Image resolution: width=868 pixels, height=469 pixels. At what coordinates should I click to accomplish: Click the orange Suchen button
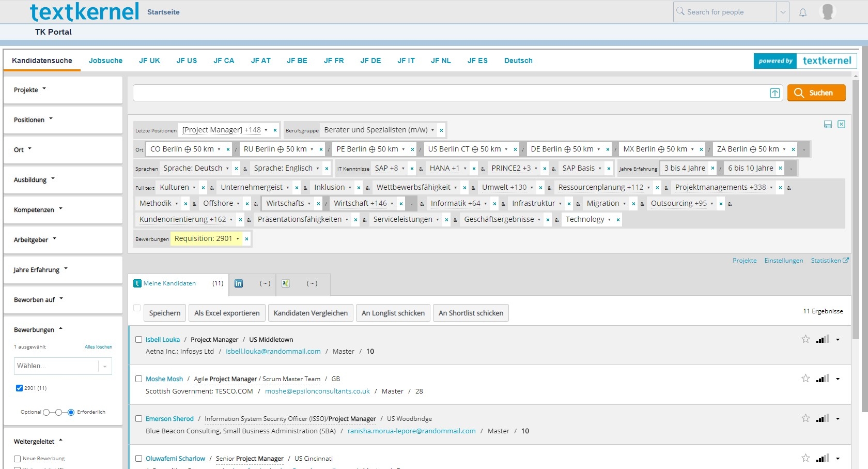[816, 93]
